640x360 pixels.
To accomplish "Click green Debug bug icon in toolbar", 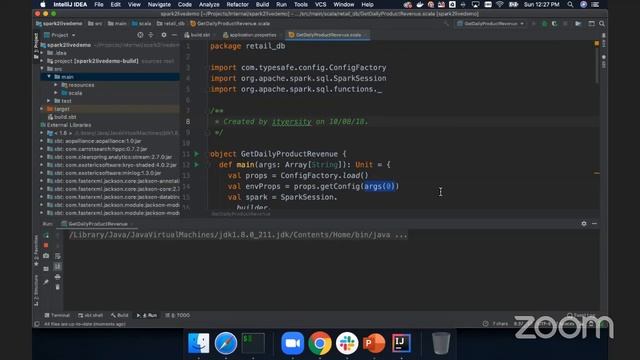I will 544,24.
